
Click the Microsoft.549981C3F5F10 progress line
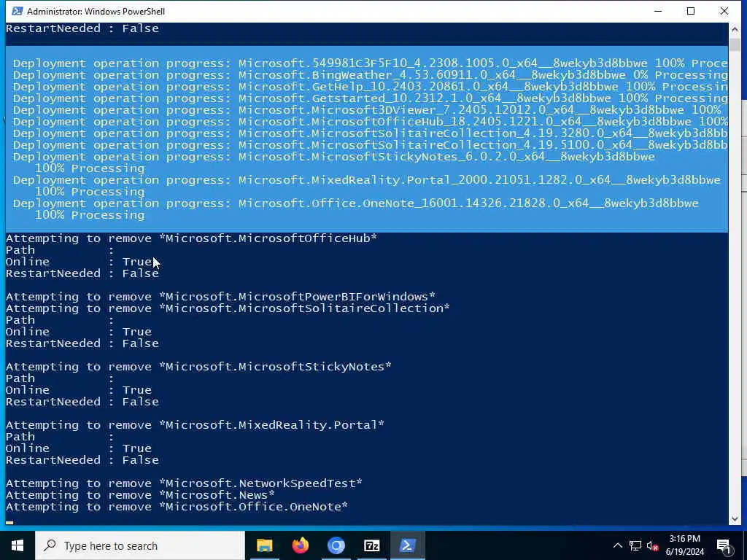pos(370,63)
